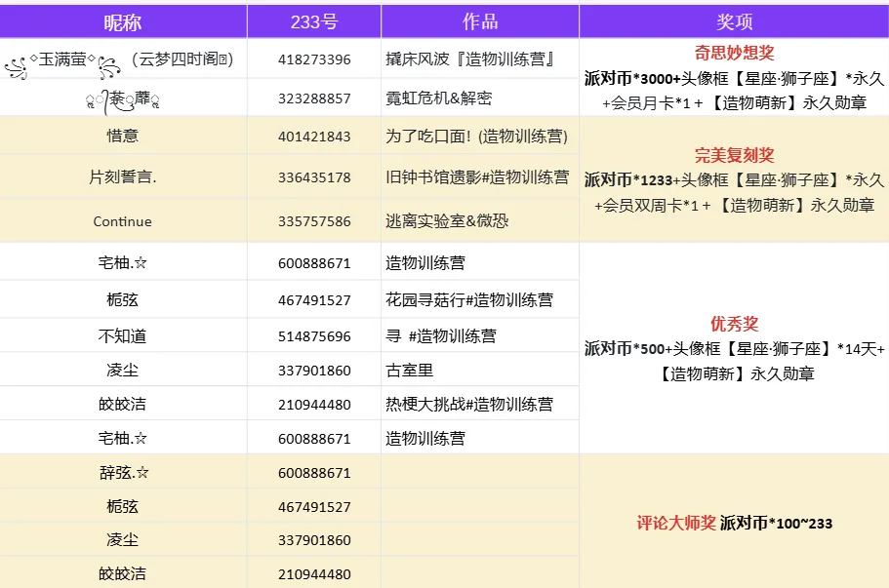The image size is (889, 588).
Task: Select 600888671 in the 辞弦.☆ row
Action: pyautogui.click(x=314, y=473)
